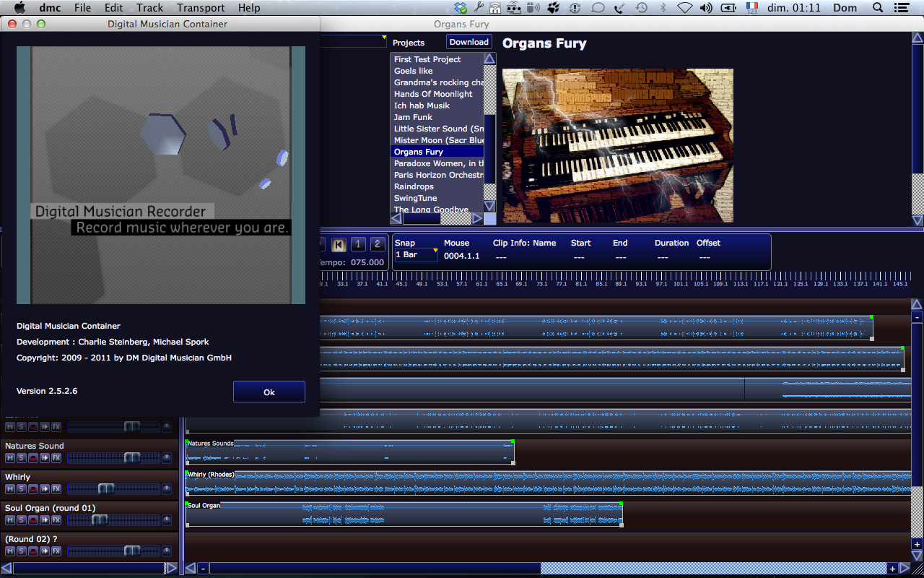Image resolution: width=924 pixels, height=578 pixels.
Task: Open the Track menu in the menu bar
Action: point(149,8)
